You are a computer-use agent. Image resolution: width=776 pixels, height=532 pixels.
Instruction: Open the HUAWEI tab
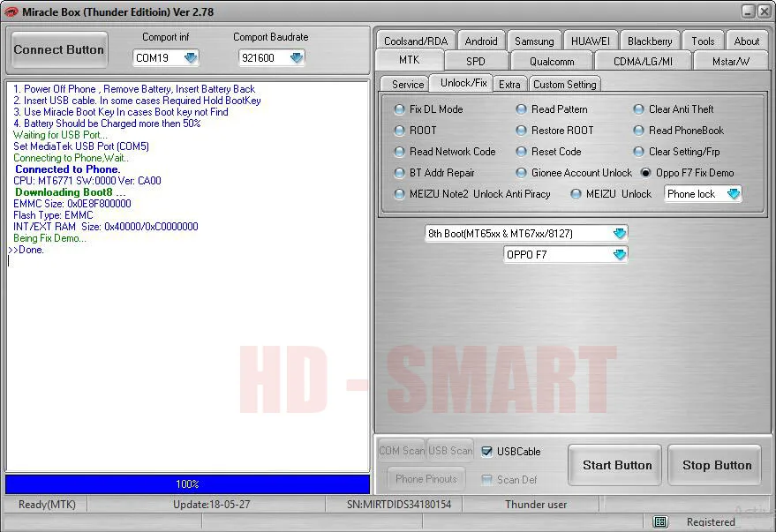tap(591, 41)
